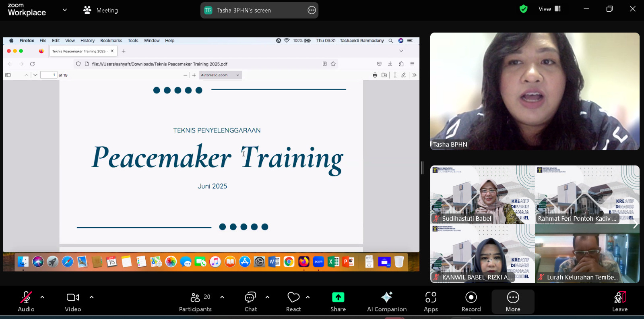This screenshot has width=644, height=319.
Task: Check the green encryption shield icon
Action: point(523,9)
